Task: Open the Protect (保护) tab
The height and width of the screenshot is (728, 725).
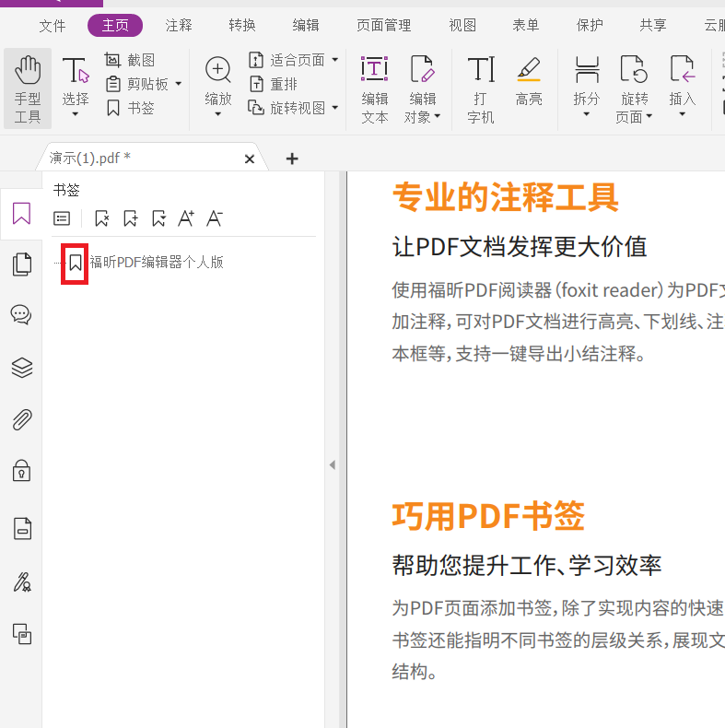Action: point(590,25)
